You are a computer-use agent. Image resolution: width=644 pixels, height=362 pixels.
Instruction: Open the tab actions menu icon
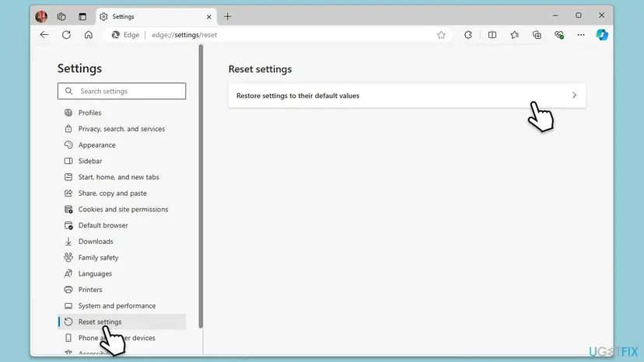point(82,16)
